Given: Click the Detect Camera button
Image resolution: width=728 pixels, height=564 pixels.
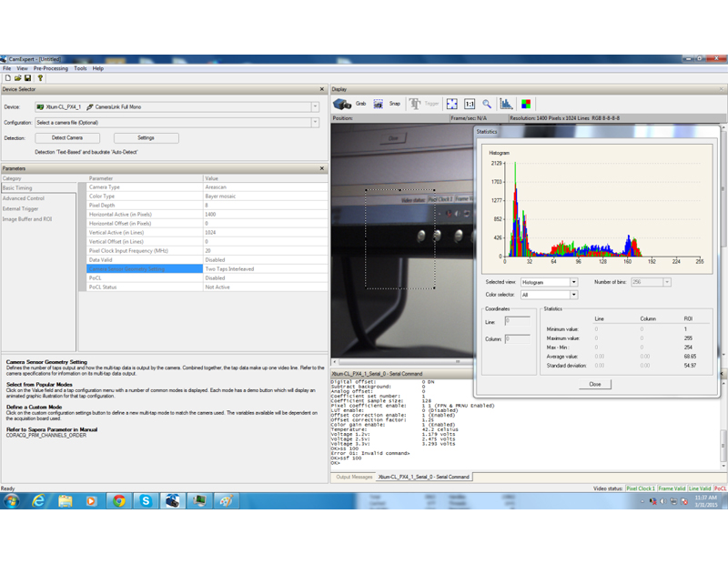Looking at the screenshot, I should pyautogui.click(x=68, y=137).
